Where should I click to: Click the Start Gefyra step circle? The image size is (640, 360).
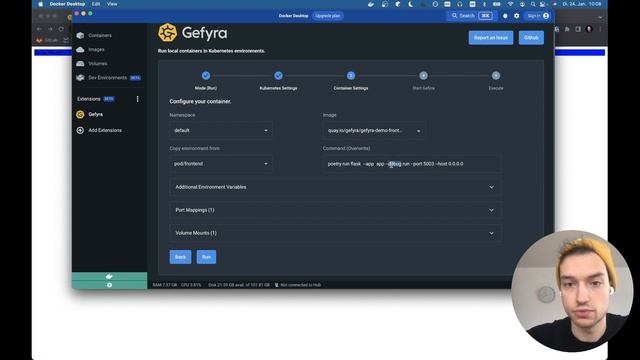coord(423,76)
